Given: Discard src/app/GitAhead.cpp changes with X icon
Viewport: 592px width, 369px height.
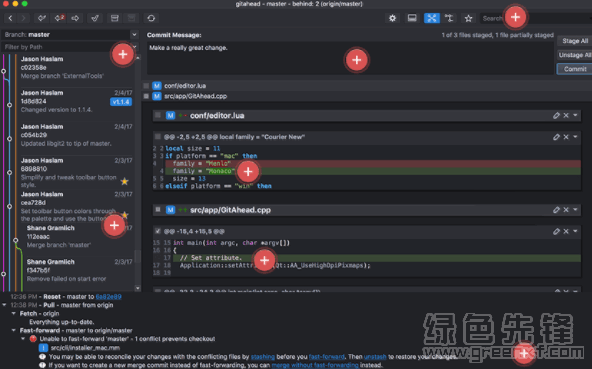Looking at the screenshot, I should click(x=566, y=210).
